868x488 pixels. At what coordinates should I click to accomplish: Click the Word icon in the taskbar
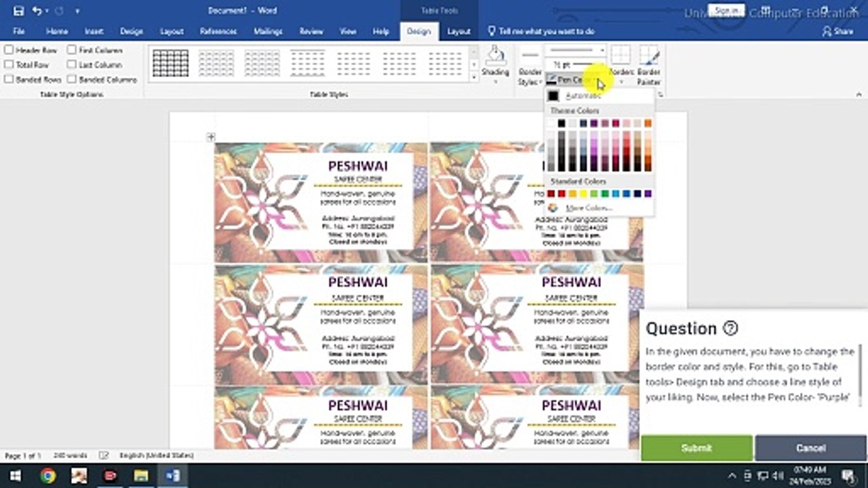point(172,476)
